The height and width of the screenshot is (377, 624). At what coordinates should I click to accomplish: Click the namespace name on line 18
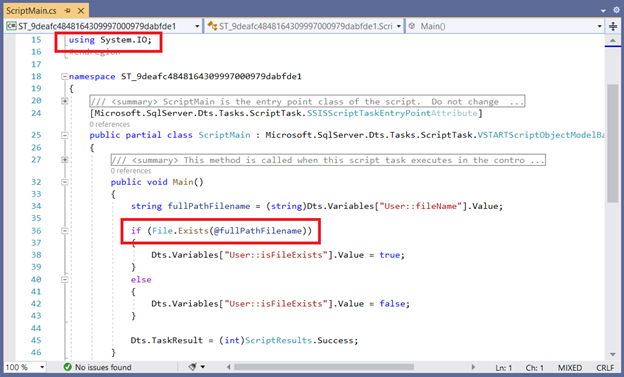click(x=211, y=76)
